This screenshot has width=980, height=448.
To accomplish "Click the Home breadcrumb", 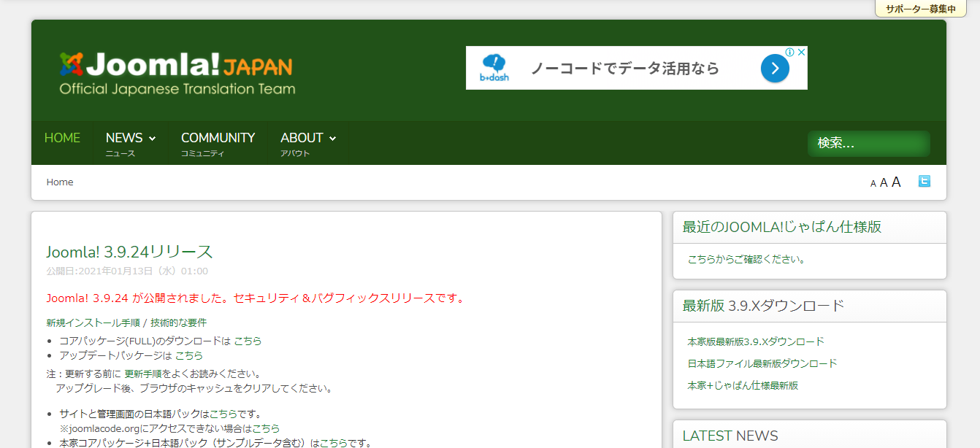I will [60, 182].
